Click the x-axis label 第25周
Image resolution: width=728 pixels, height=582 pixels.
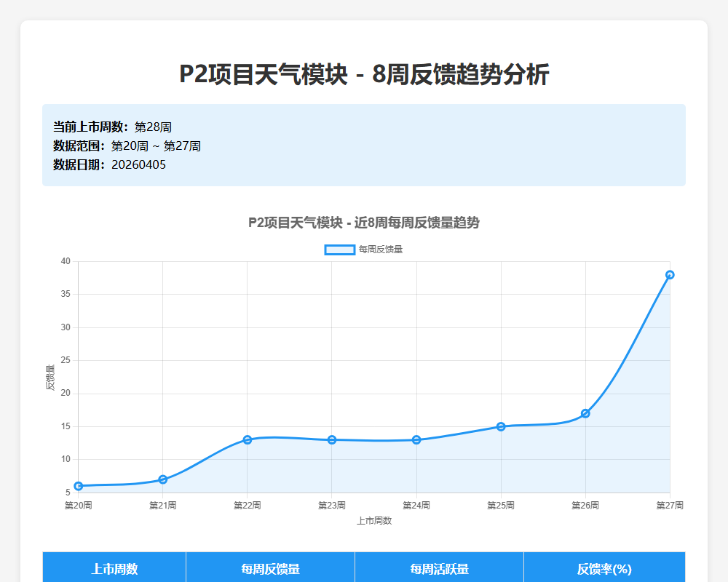[x=501, y=506]
